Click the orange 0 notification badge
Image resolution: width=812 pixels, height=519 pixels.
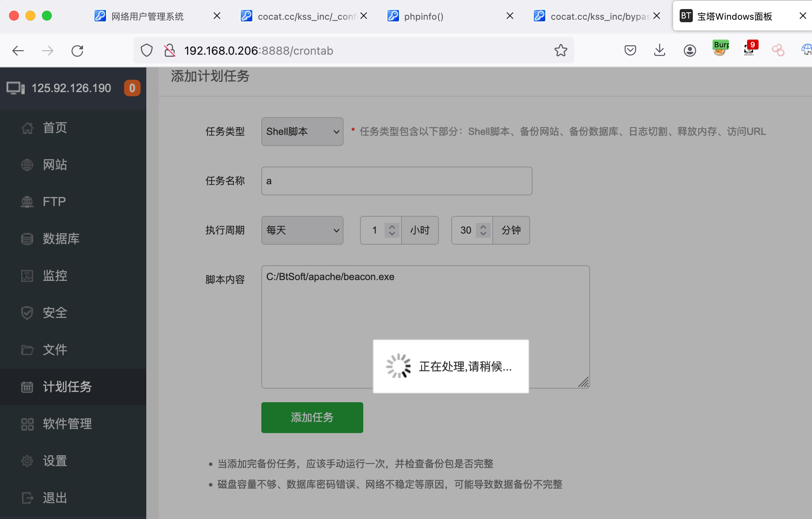[x=132, y=88]
